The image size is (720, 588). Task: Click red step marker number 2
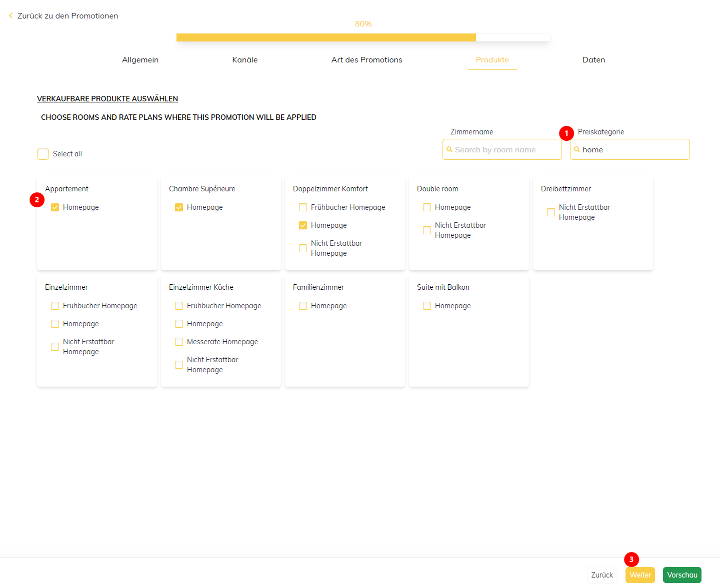click(37, 200)
